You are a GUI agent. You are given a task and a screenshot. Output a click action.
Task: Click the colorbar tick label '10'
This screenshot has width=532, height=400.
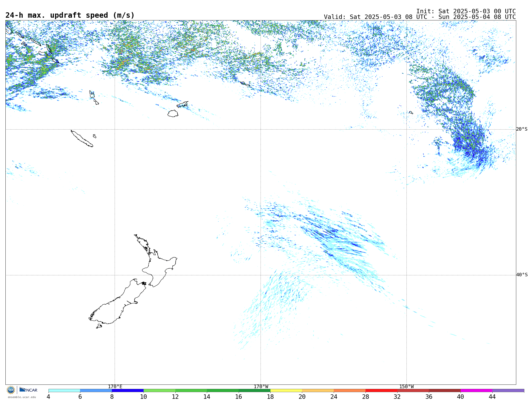tap(144, 397)
